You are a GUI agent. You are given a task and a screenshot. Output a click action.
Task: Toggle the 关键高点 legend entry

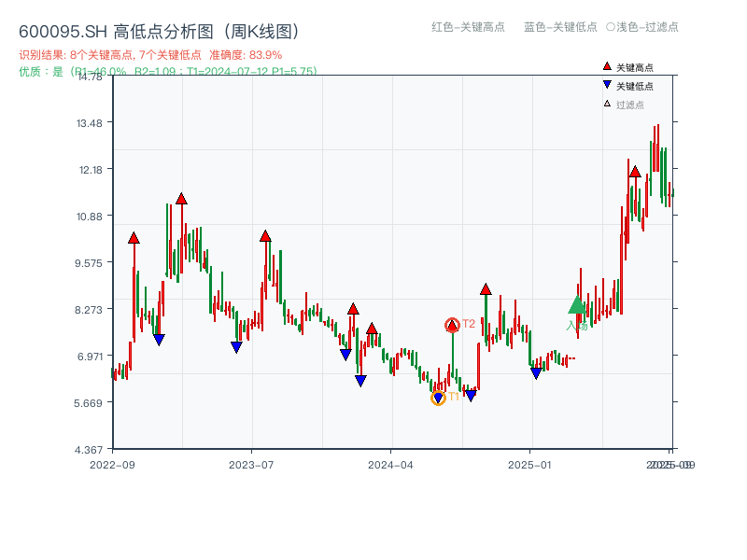click(633, 67)
